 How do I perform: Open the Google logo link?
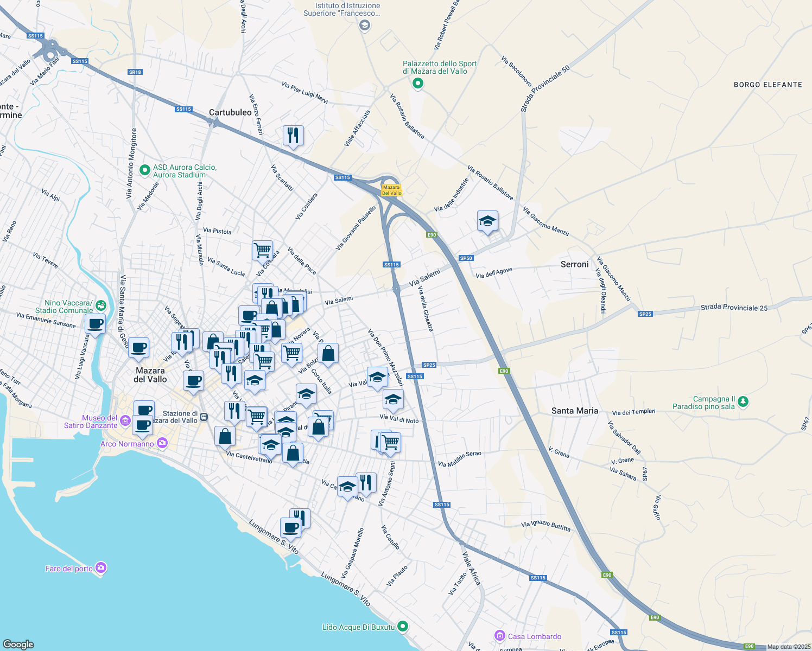click(x=18, y=644)
